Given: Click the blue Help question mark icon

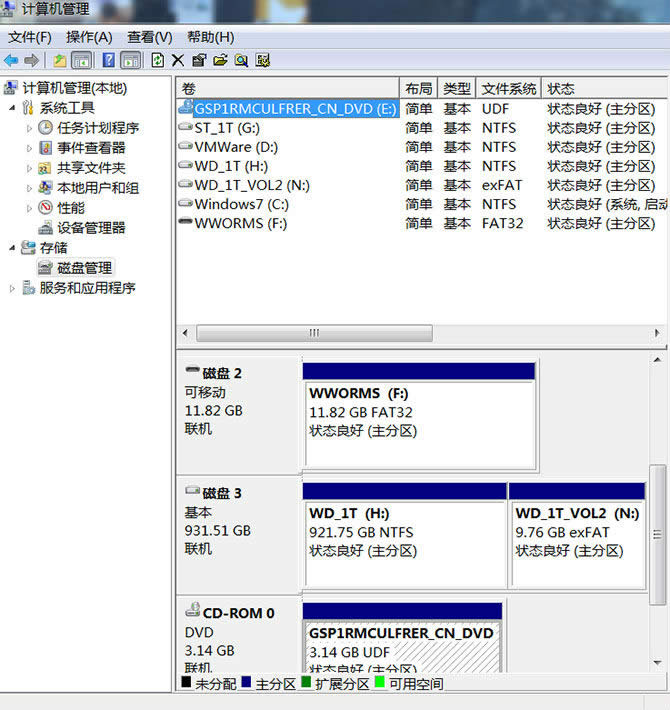Looking at the screenshot, I should pos(109,60).
